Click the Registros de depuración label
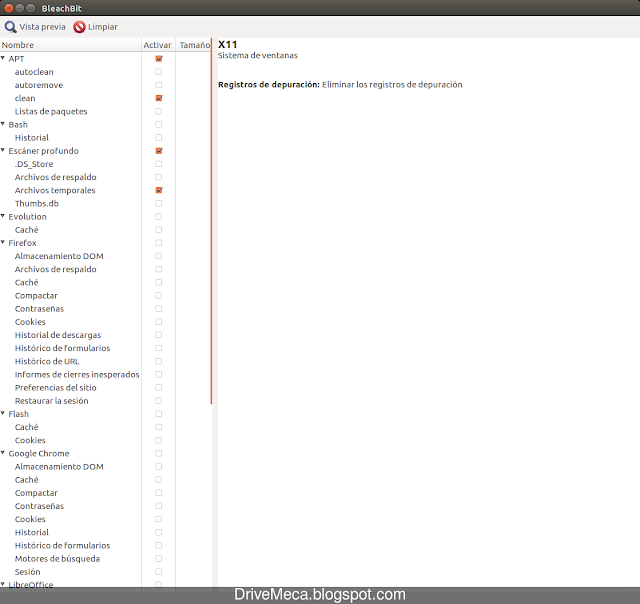The image size is (640, 604). 269,84
